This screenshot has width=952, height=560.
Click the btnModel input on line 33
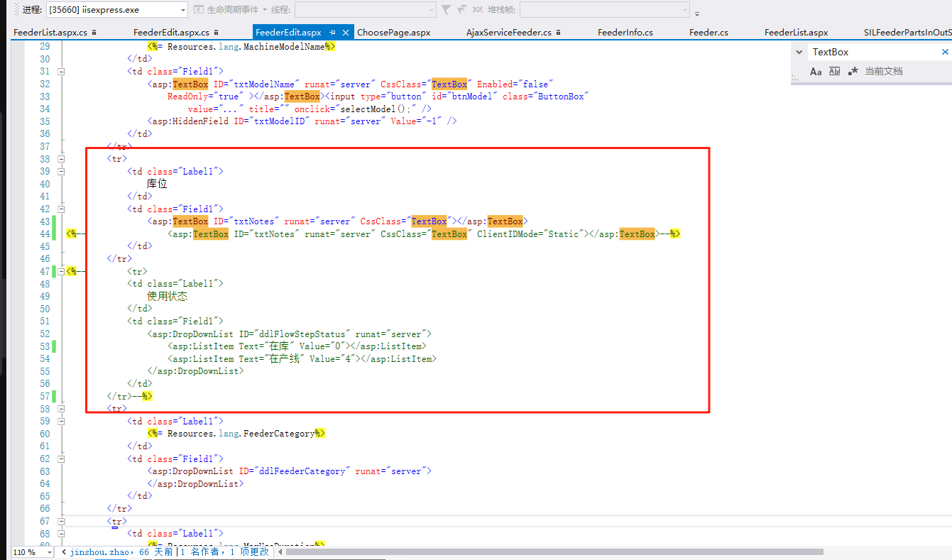[x=456, y=97]
